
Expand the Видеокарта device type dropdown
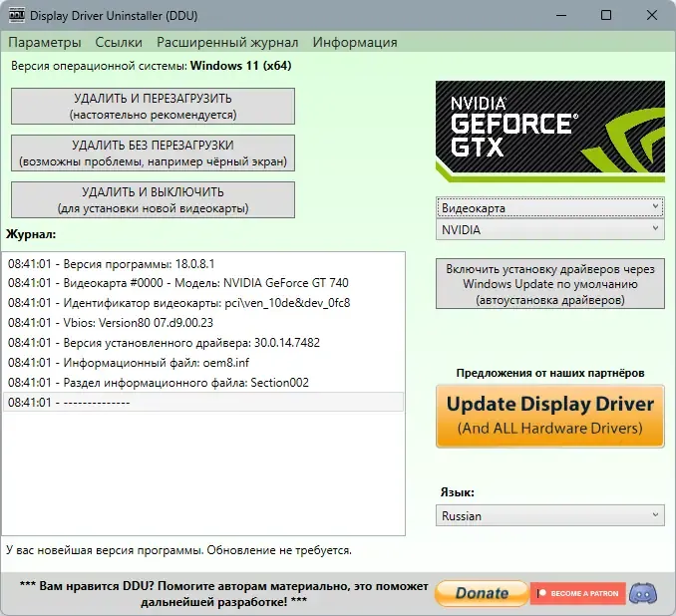(x=550, y=207)
